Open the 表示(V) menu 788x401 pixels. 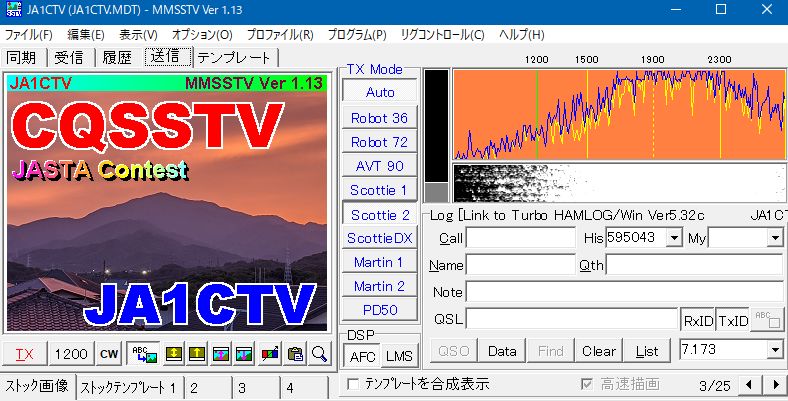[138, 35]
